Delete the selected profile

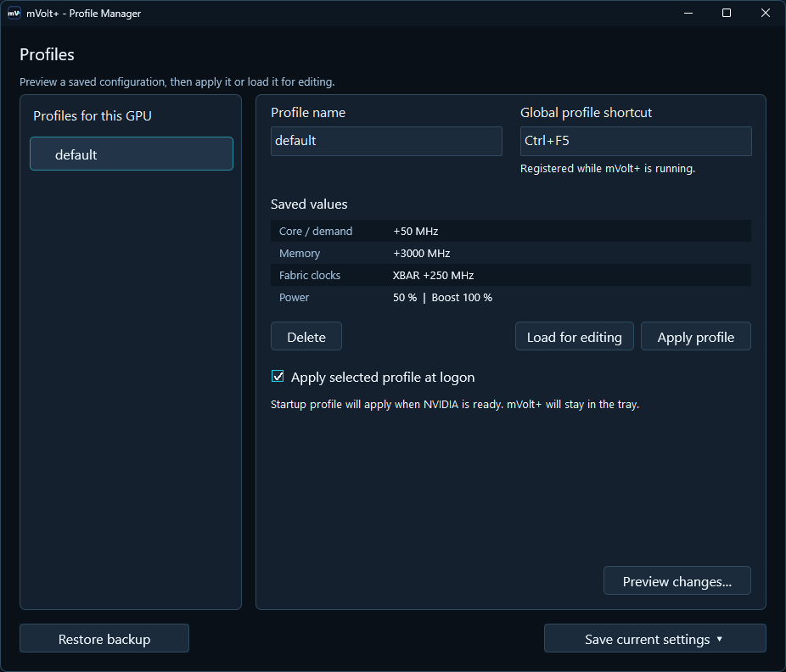[306, 337]
